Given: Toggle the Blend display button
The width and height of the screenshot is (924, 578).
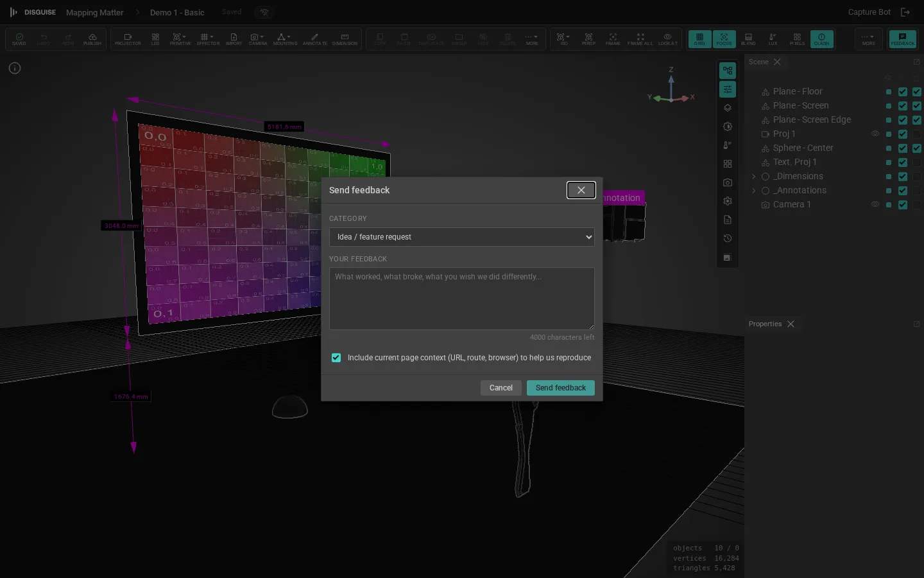Looking at the screenshot, I should click(748, 39).
